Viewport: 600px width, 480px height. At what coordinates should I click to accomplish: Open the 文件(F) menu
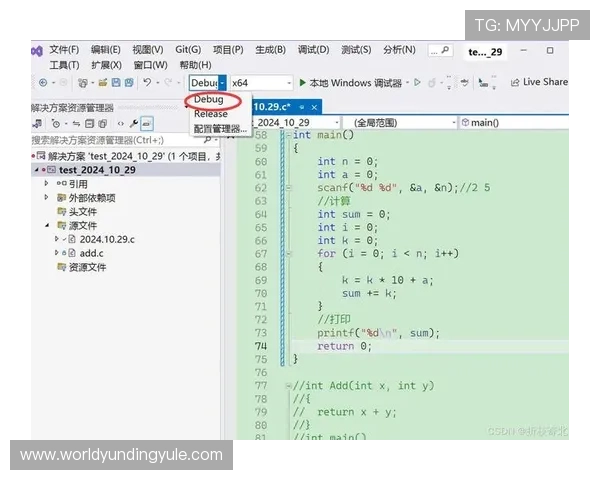[x=64, y=50]
